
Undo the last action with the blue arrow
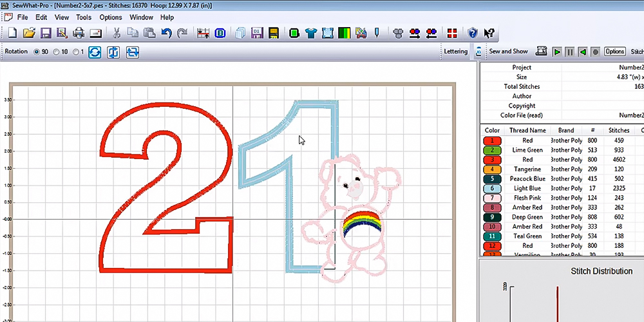tap(166, 33)
